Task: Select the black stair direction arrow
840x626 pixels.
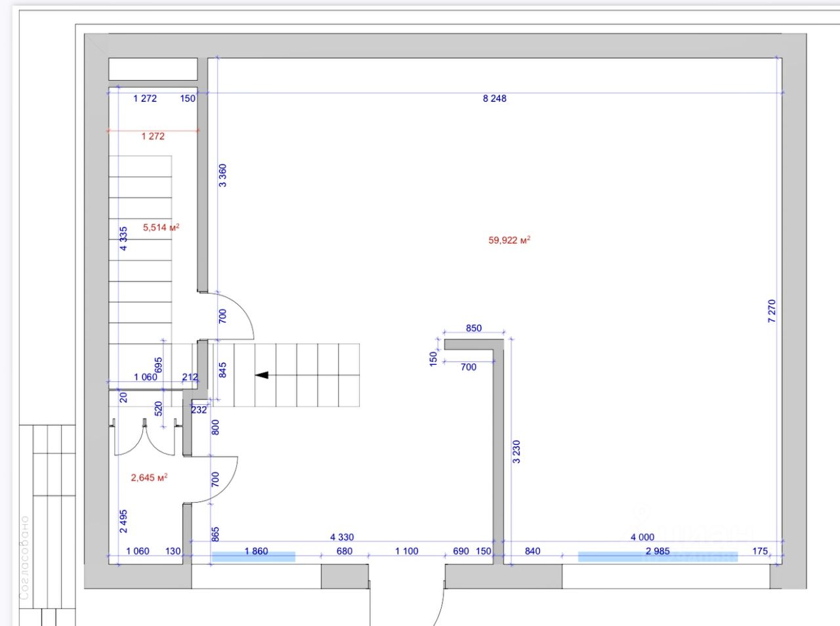Action: [262, 375]
